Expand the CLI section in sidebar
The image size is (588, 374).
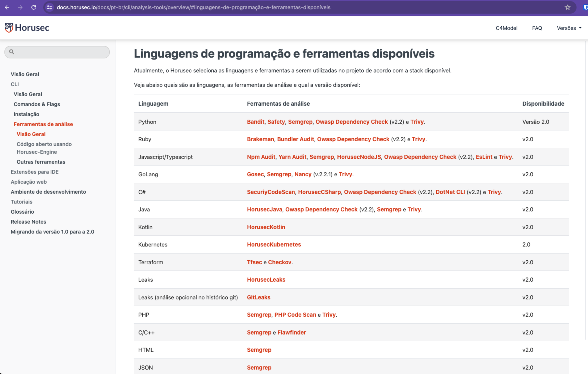pyautogui.click(x=15, y=84)
